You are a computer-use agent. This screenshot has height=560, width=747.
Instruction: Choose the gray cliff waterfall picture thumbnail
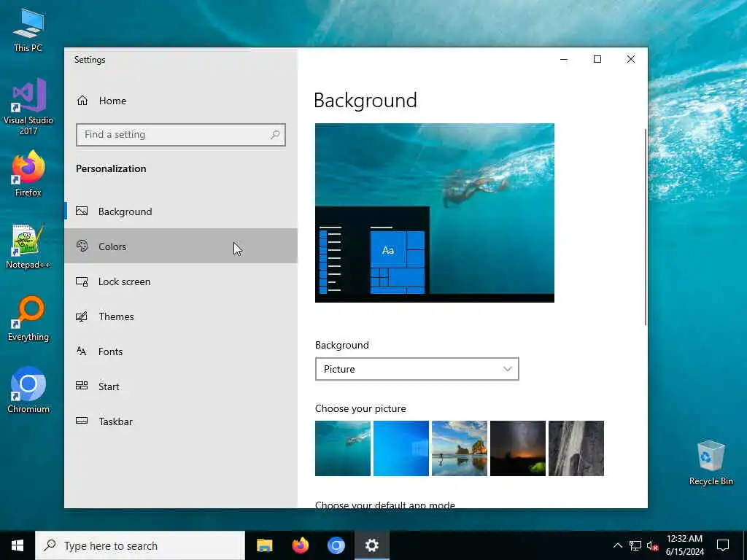(x=576, y=448)
